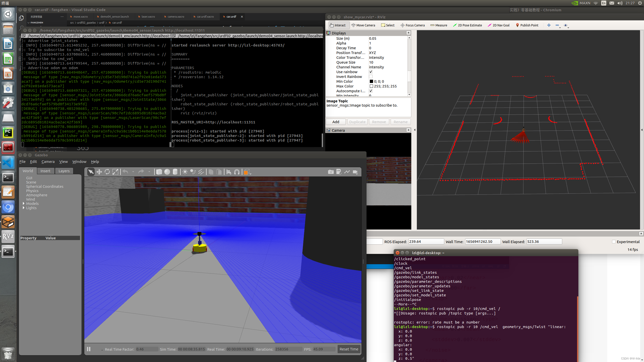The height and width of the screenshot is (362, 644).
Task: Select RViz Measure tool
Action: pos(439,25)
